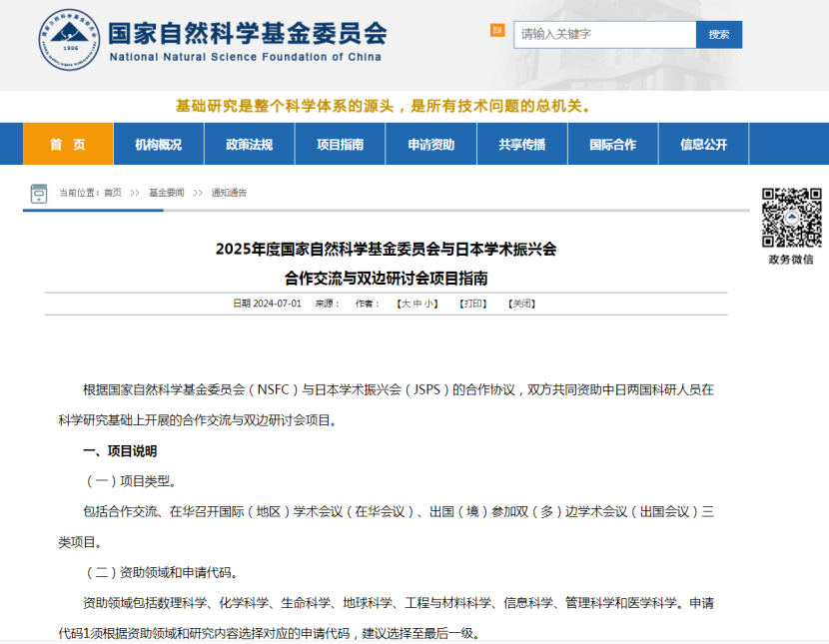This screenshot has width=829, height=644.
Task: Click the NSFC circular logo emblem
Action: [x=69, y=40]
